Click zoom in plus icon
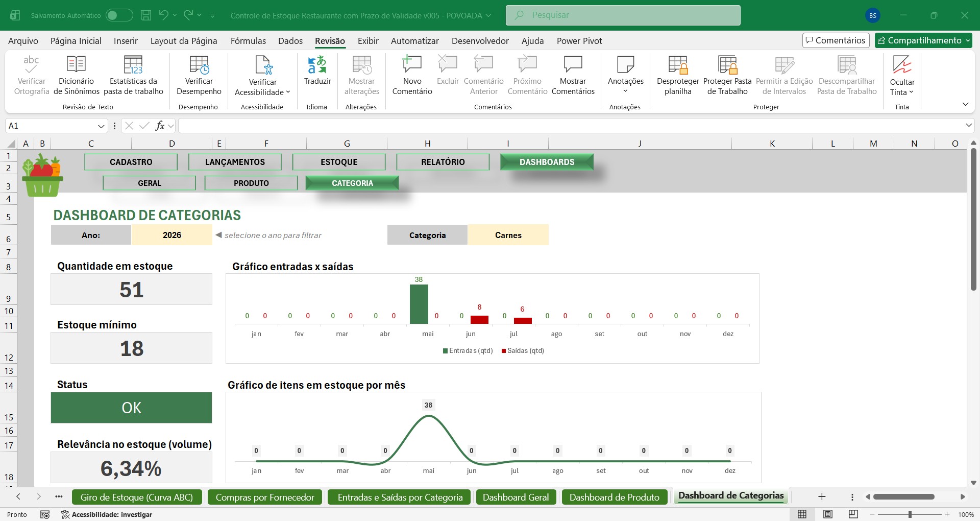Screen dimensions: 980x521 (947, 514)
